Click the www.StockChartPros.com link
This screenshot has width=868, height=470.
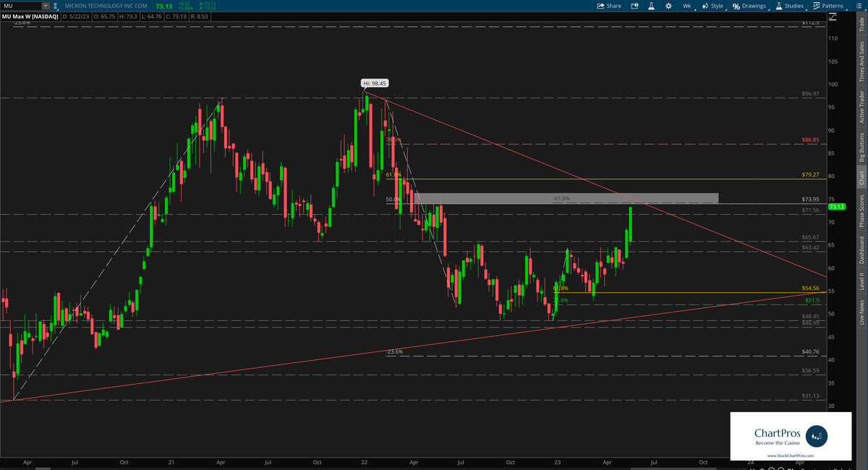(x=791, y=456)
